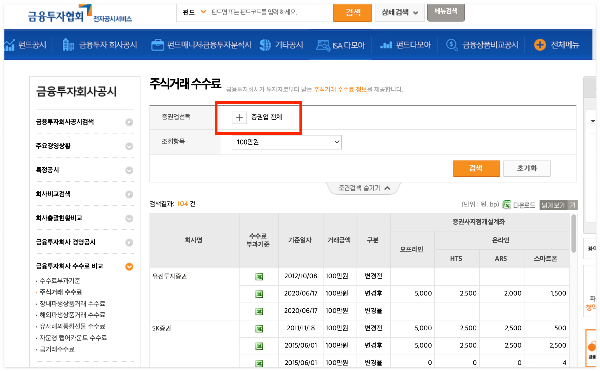Open 해외파생상품거래 수수료 sidebar link
The image size is (600, 371).
pos(72,315)
